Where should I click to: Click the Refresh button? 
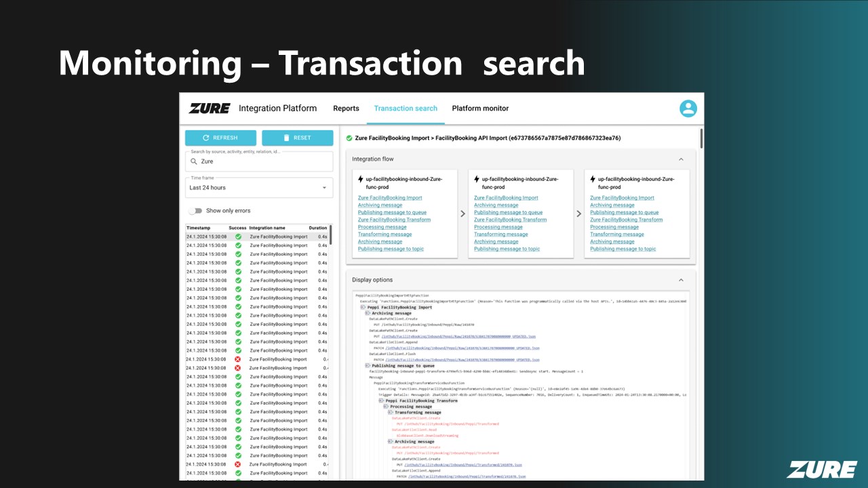(220, 138)
